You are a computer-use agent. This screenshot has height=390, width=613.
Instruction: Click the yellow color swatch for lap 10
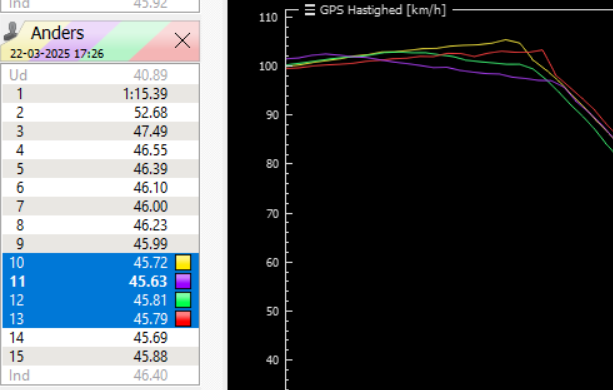[183, 263]
